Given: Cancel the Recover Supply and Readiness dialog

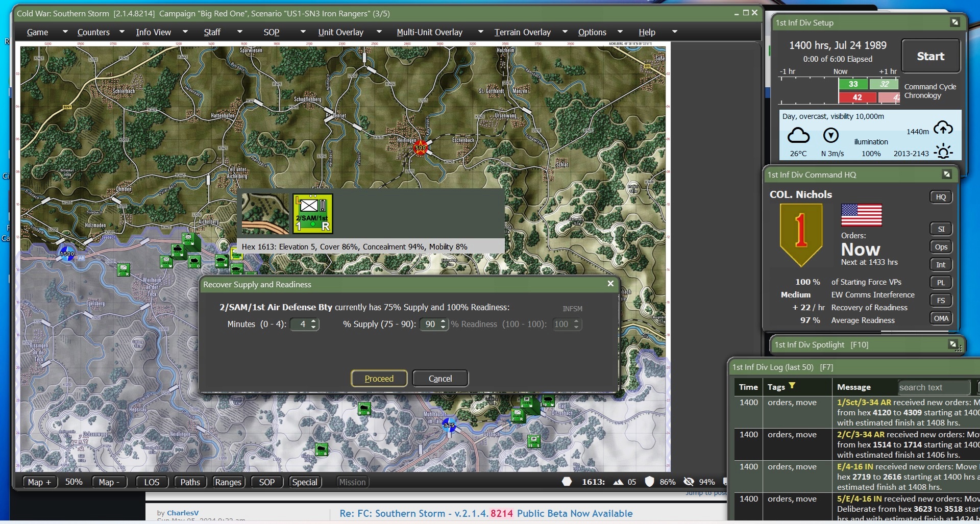Looking at the screenshot, I should (x=440, y=379).
